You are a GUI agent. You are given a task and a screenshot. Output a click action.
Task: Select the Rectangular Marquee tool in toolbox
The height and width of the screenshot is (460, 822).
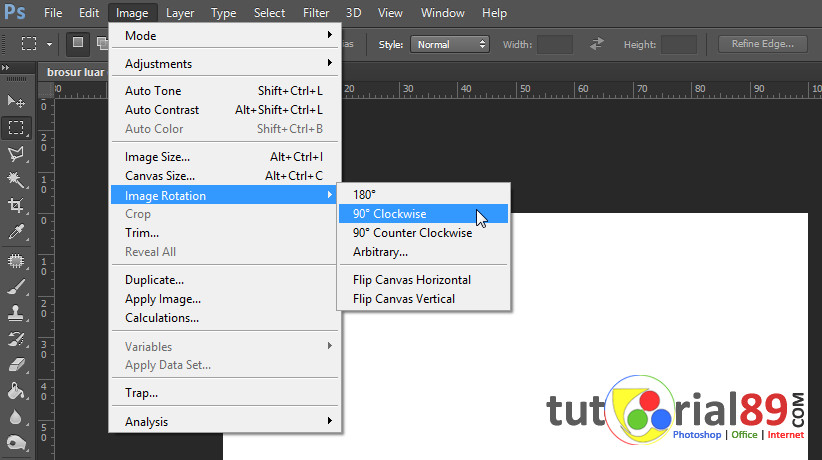pos(16,127)
